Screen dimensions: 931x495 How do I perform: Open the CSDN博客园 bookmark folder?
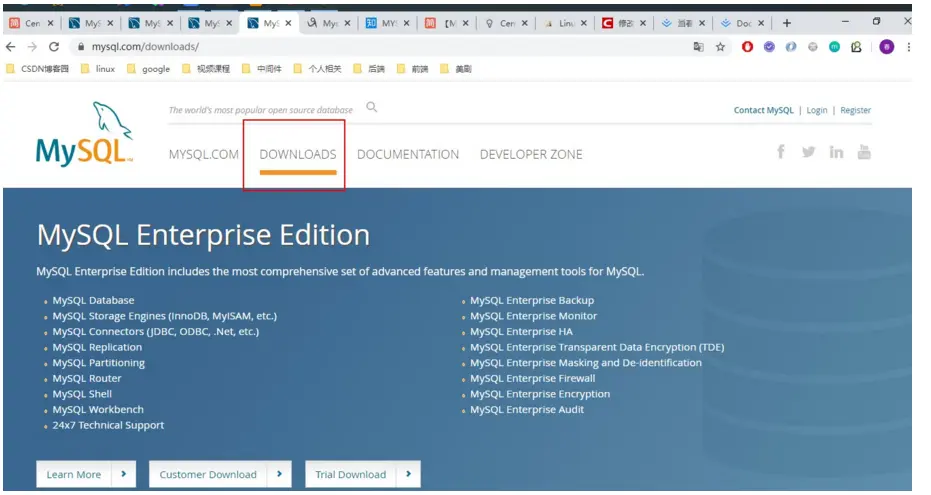tap(38, 69)
